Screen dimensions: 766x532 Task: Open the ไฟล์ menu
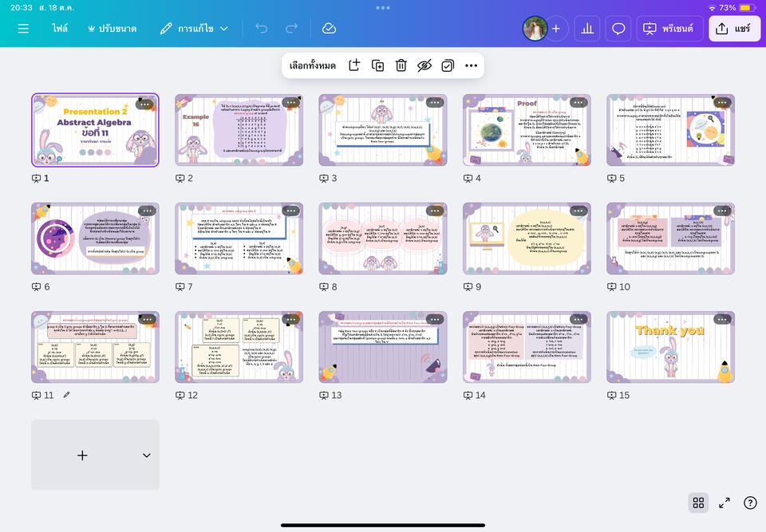tap(60, 29)
